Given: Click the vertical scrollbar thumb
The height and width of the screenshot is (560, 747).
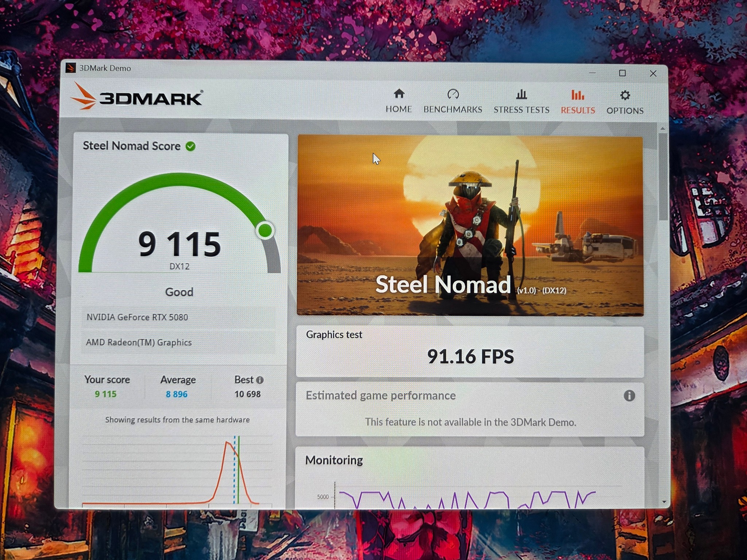Looking at the screenshot, I should (663, 177).
